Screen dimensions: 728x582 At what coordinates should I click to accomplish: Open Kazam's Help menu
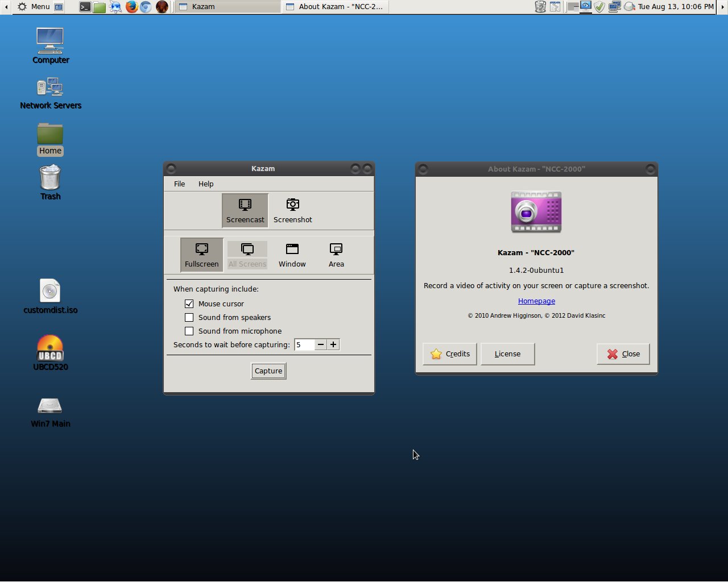click(x=206, y=184)
